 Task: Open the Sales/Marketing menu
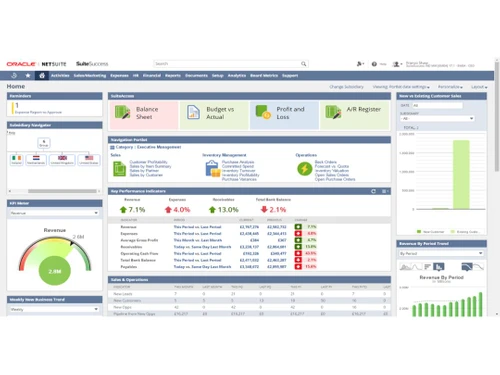pos(90,76)
